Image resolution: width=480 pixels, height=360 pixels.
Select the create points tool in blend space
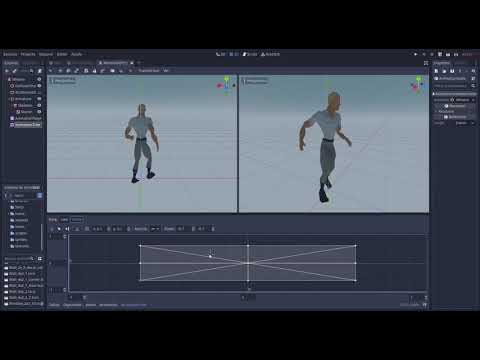[x=68, y=229]
